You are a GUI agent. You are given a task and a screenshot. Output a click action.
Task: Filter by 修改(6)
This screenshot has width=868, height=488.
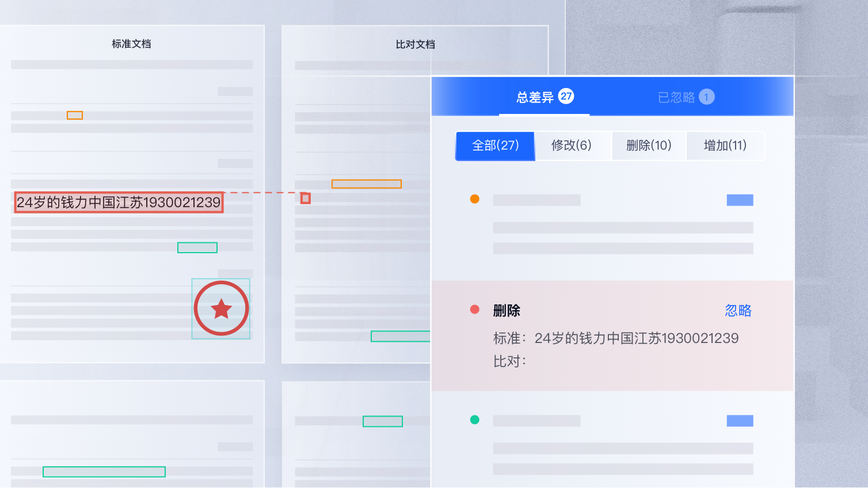(572, 146)
